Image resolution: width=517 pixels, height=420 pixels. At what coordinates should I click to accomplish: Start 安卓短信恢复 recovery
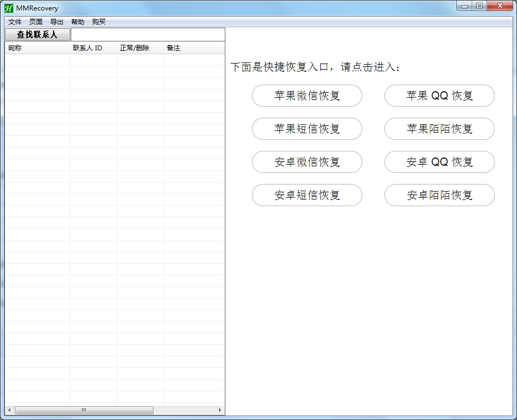(307, 195)
